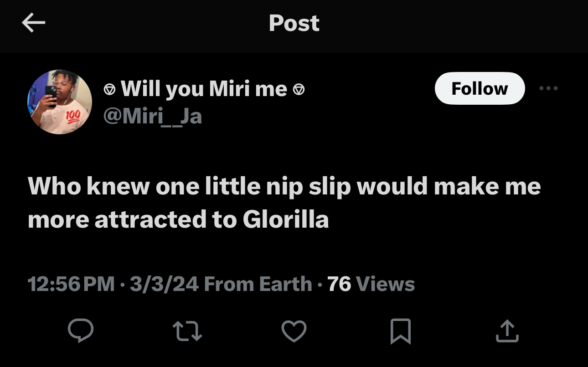This screenshot has width=588, height=367.
Task: Open @Miri__Ja's profile via their handle
Action: click(153, 116)
